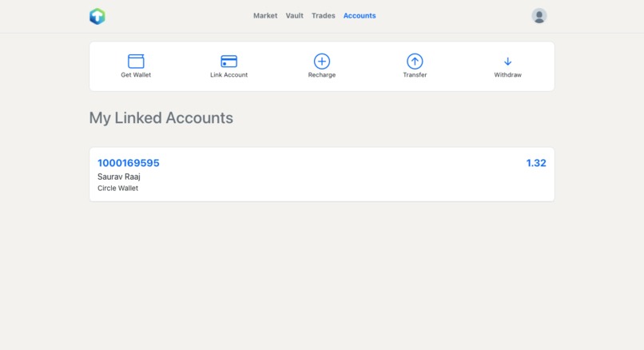The height and width of the screenshot is (350, 644).
Task: Click the Recharge label
Action: pyautogui.click(x=322, y=75)
